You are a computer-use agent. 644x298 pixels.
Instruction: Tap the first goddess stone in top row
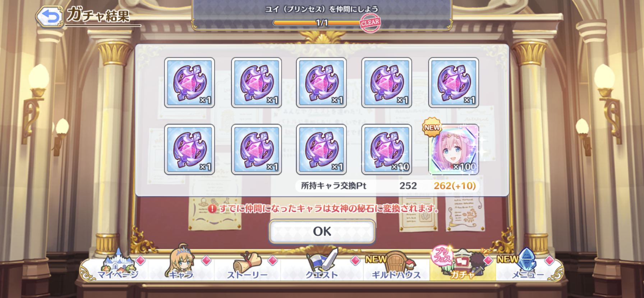[x=189, y=82]
